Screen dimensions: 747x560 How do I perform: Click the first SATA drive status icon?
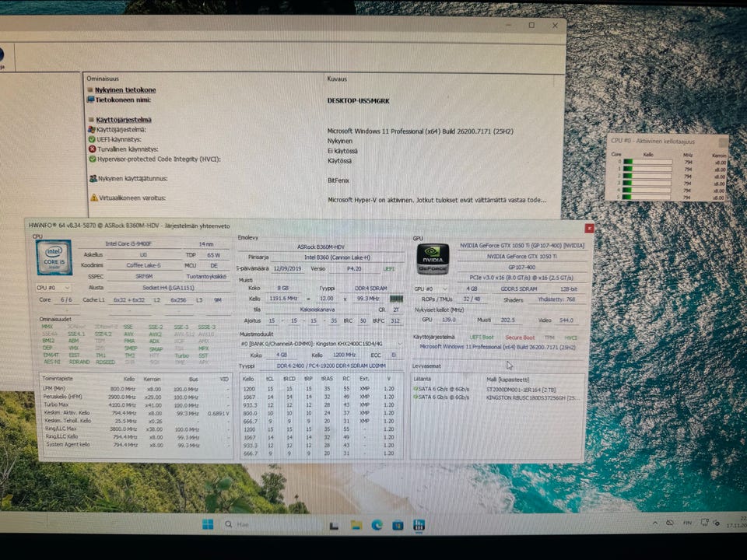tap(416, 389)
